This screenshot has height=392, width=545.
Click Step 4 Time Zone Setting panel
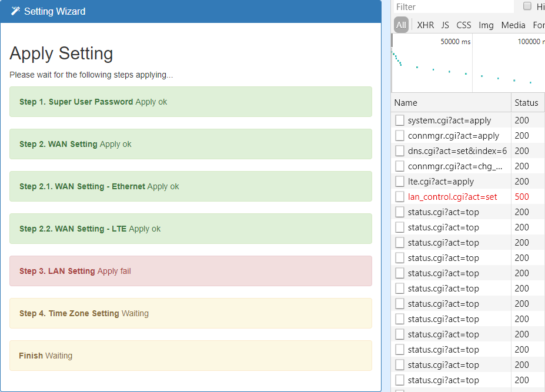tap(190, 313)
